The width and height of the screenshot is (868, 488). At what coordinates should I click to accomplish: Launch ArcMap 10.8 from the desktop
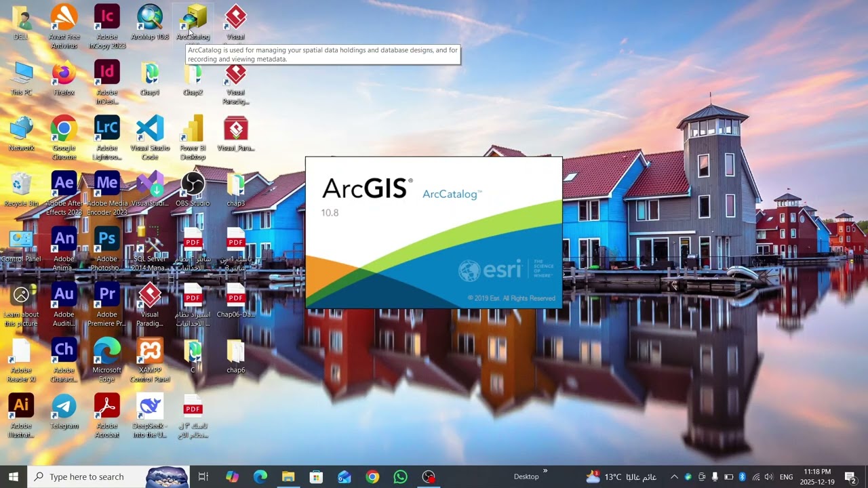(150, 22)
